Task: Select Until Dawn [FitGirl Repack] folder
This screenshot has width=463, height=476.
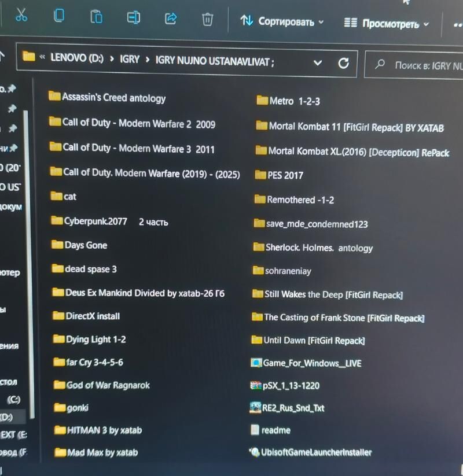Action: (x=308, y=340)
